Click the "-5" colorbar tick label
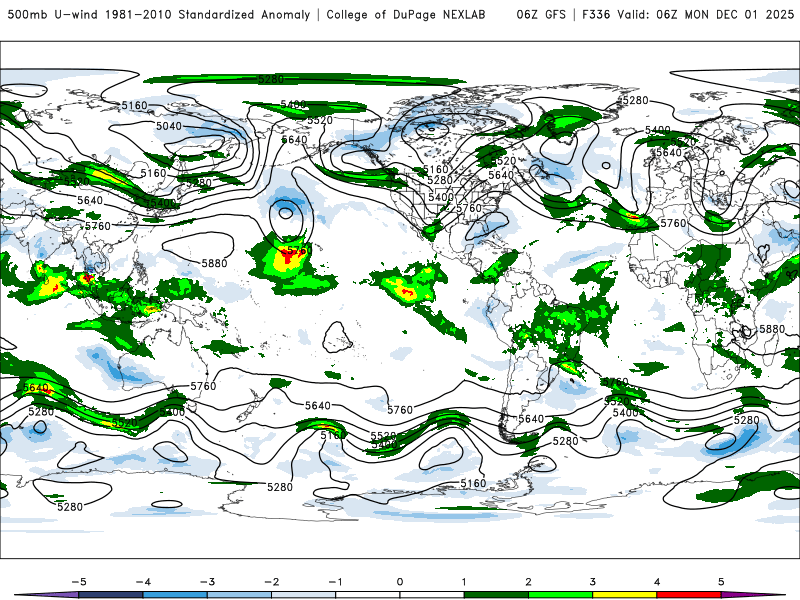The width and height of the screenshot is (800, 600). click(x=79, y=582)
